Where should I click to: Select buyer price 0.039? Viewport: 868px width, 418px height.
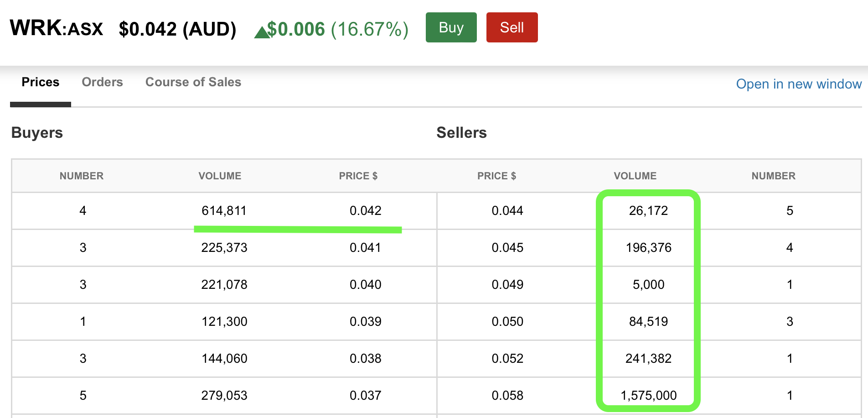click(x=366, y=322)
